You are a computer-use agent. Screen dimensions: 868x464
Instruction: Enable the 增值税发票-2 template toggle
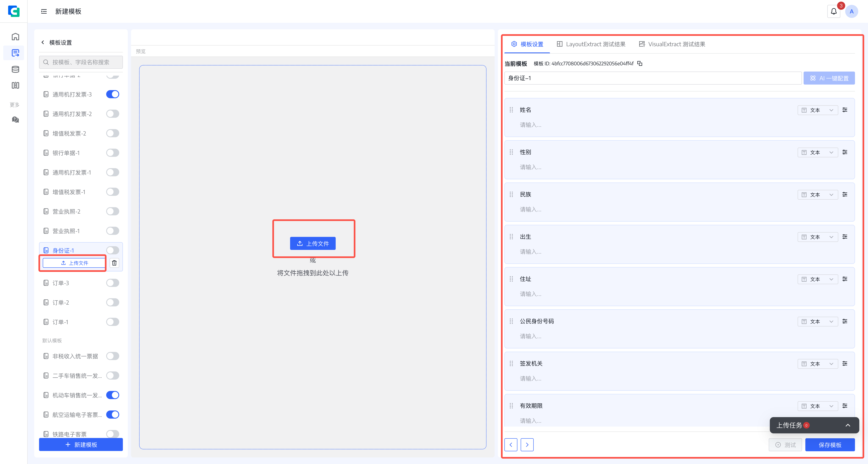pos(113,133)
